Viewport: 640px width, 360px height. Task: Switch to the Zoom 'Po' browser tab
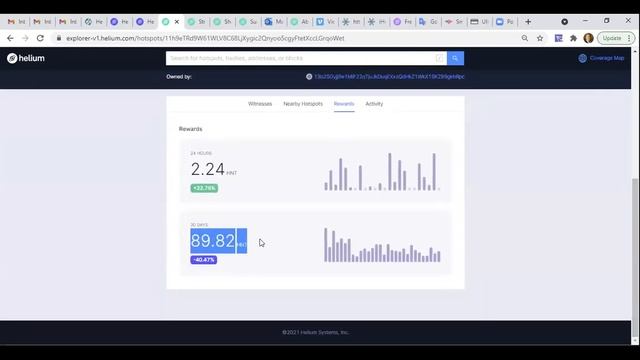pyautogui.click(x=505, y=22)
